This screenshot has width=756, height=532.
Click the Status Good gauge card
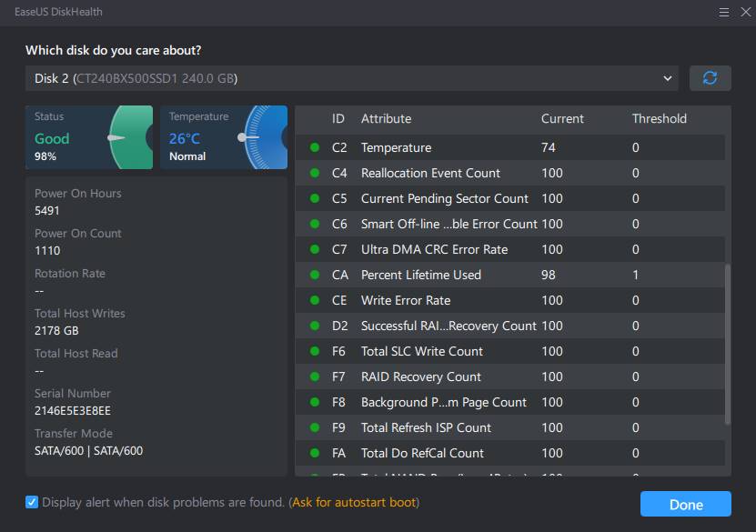[89, 137]
